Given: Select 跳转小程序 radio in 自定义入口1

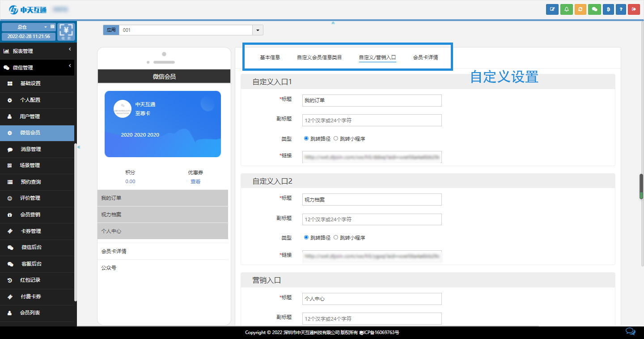Looking at the screenshot, I should (x=336, y=138).
